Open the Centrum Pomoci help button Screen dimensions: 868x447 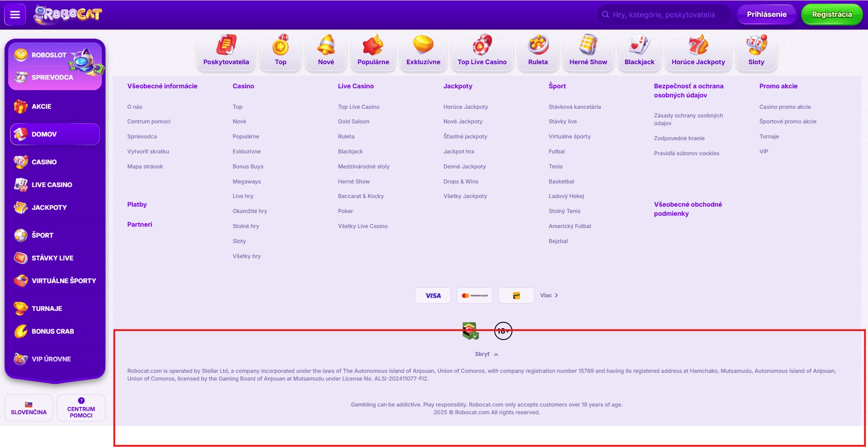(x=81, y=408)
